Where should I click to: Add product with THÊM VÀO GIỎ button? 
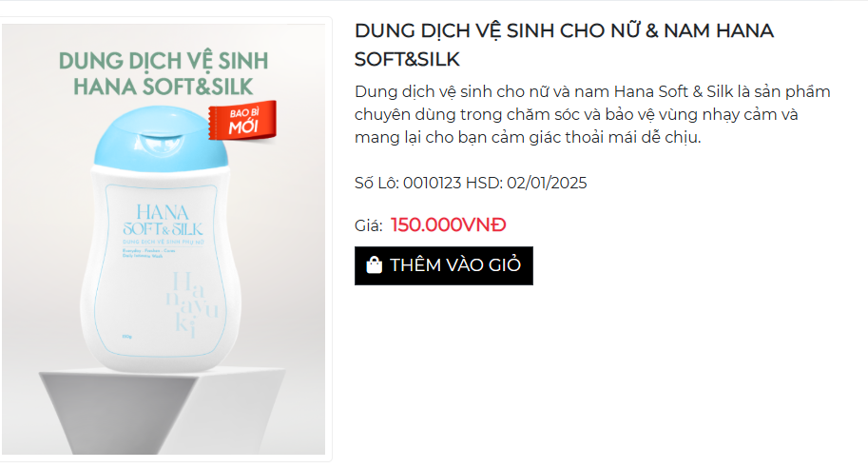coord(443,265)
